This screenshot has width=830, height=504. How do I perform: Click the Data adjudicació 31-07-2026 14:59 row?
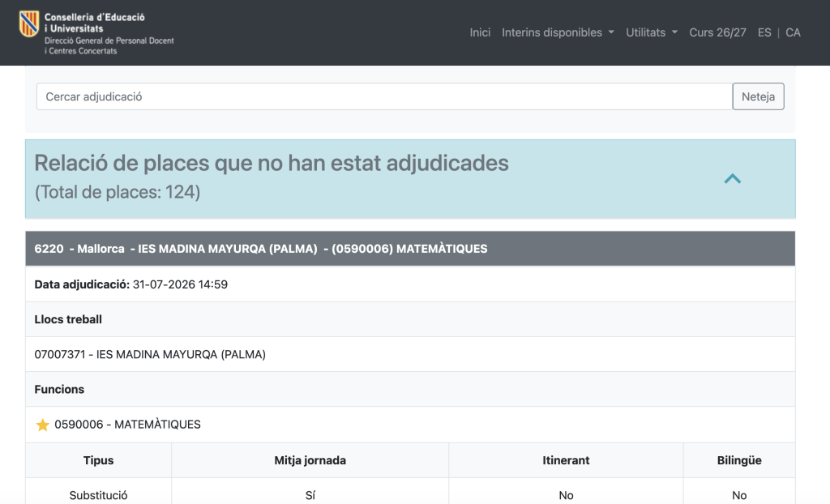click(410, 284)
